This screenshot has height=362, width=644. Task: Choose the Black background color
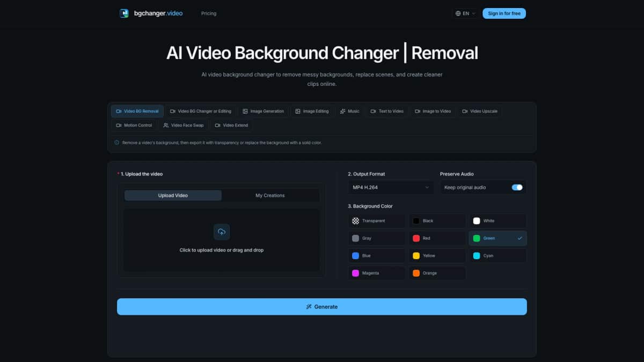coord(437,221)
